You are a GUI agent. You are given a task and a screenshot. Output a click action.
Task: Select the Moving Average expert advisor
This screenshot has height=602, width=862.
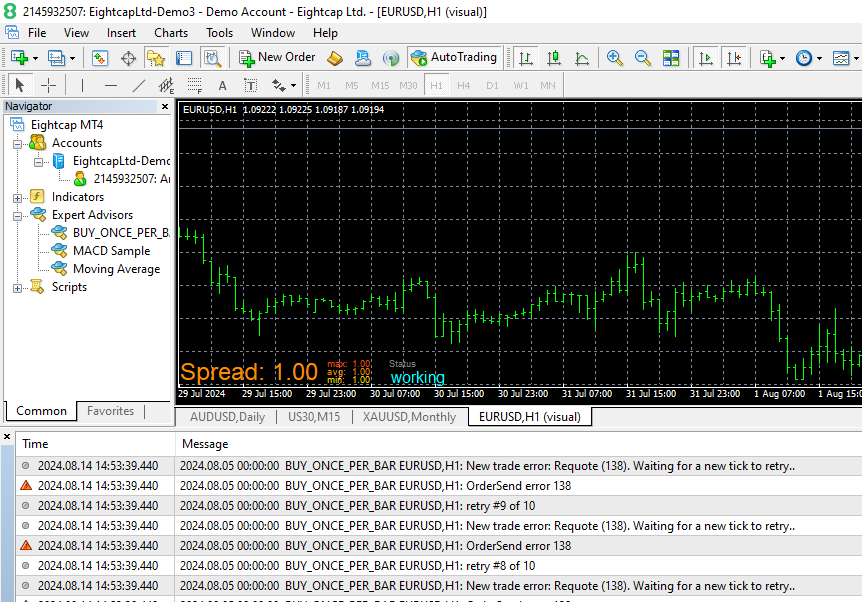pyautogui.click(x=117, y=269)
